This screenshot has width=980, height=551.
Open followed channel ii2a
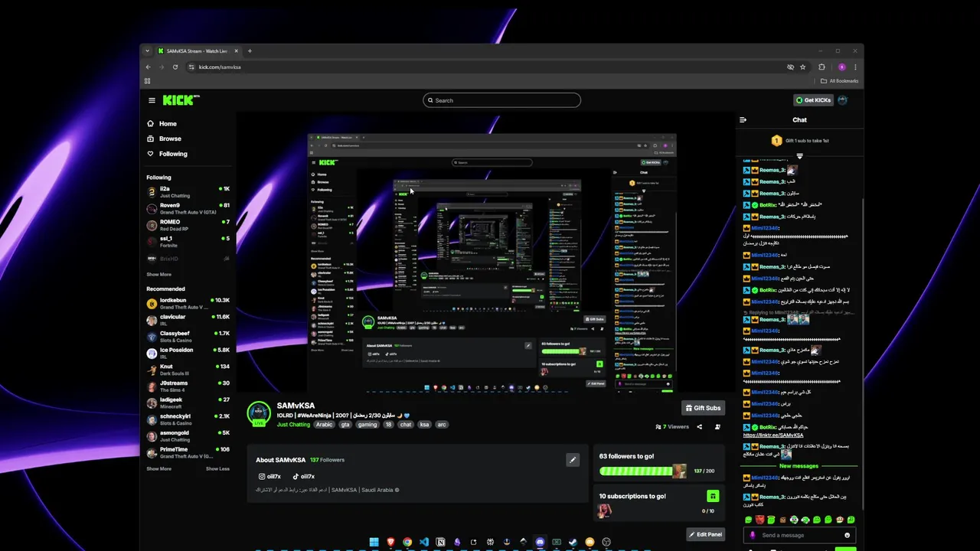tap(188, 191)
